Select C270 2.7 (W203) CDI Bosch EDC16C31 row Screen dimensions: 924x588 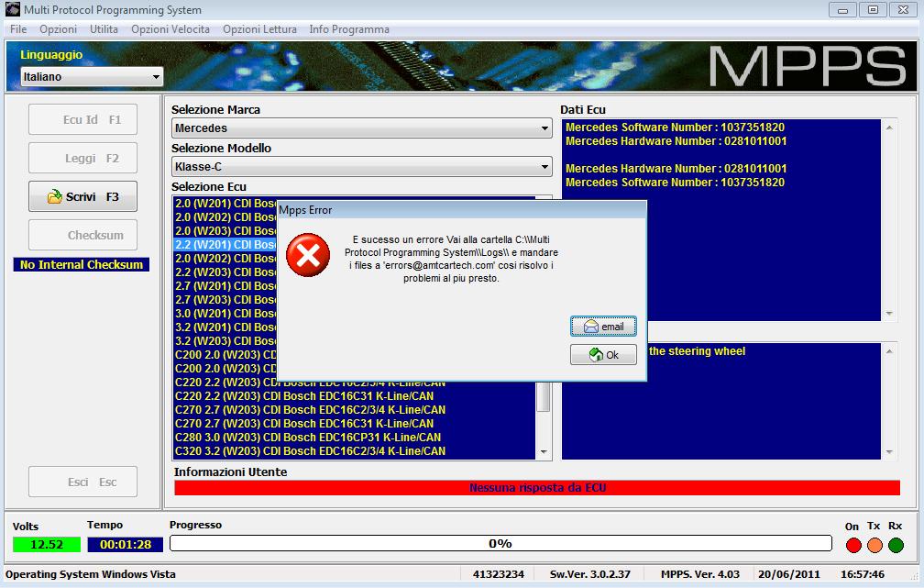click(x=355, y=424)
